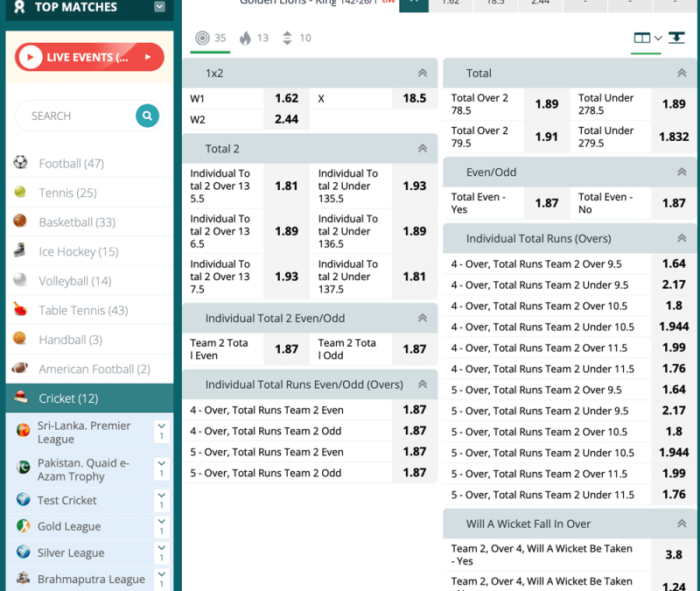This screenshot has width=700, height=591.
Task: Pick 4-Over Team 2 Over 9.5 at 1.64
Action: [674, 264]
